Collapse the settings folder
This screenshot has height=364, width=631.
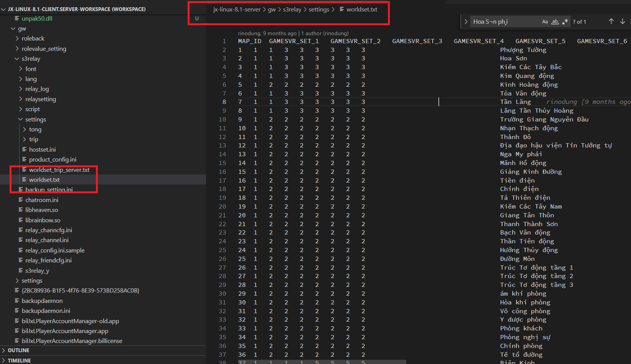[20, 119]
